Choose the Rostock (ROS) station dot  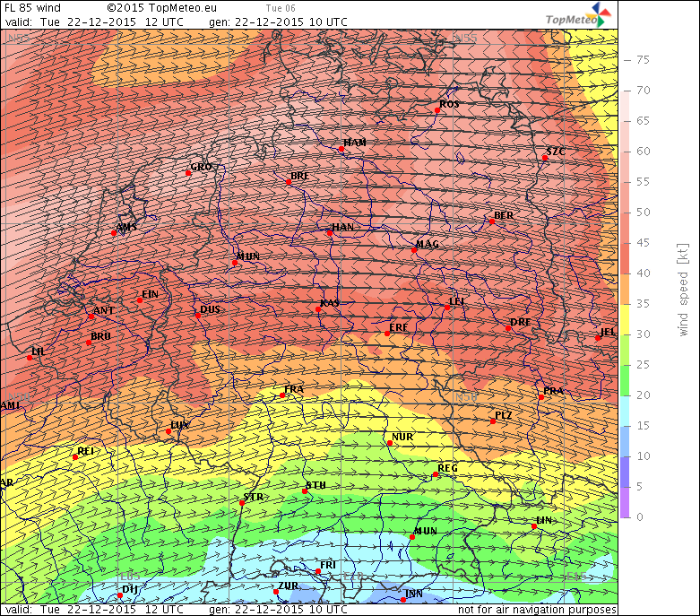coord(438,110)
